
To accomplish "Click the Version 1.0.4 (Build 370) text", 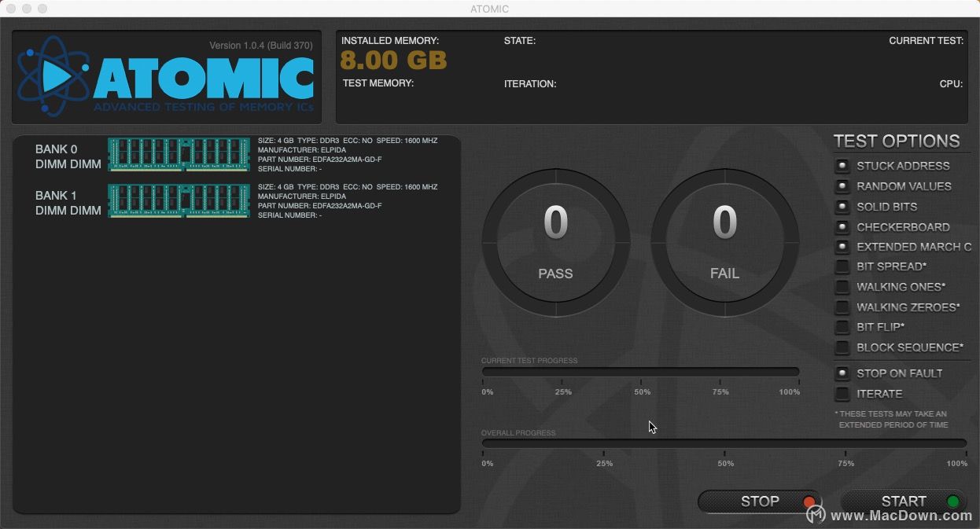I will click(261, 46).
